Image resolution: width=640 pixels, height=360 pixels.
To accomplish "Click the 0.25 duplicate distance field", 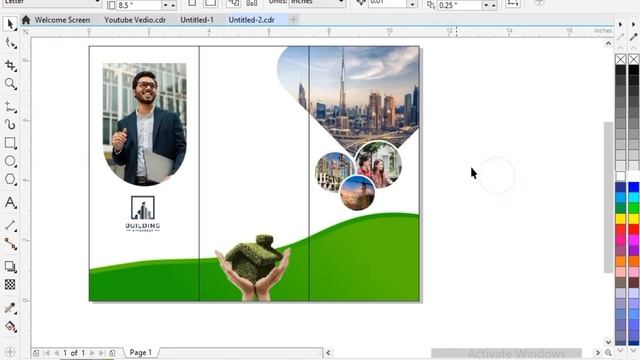I will click(x=459, y=5).
